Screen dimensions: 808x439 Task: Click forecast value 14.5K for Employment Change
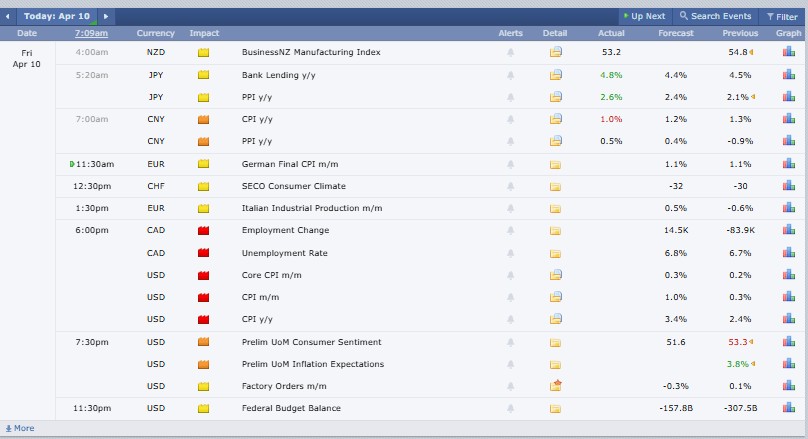point(676,230)
